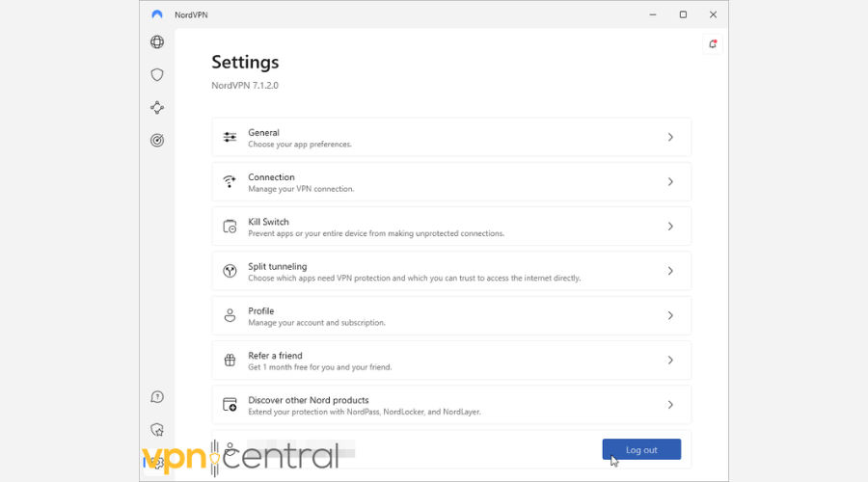868x482 pixels.
Task: Expand Split tunneling chevron
Action: (670, 271)
